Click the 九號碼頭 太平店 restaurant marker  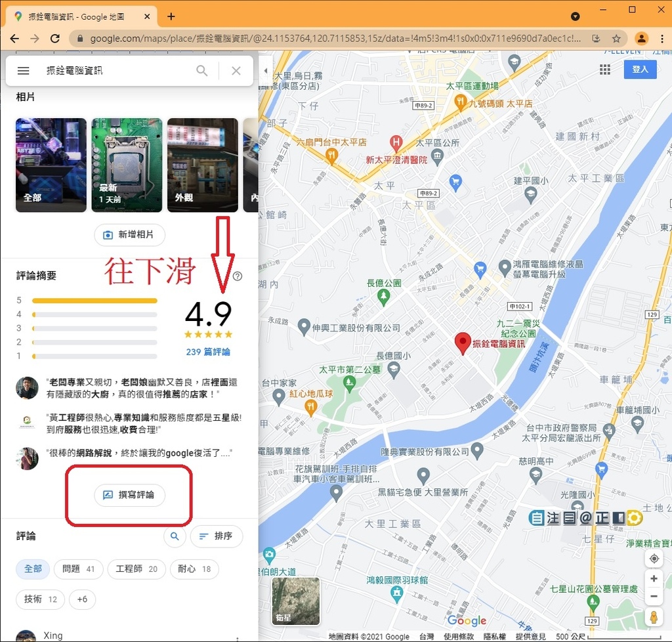pyautogui.click(x=460, y=103)
